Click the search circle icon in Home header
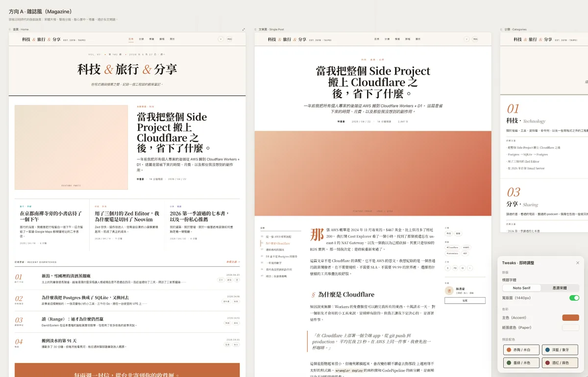The width and height of the screenshot is (588, 377). click(x=220, y=39)
